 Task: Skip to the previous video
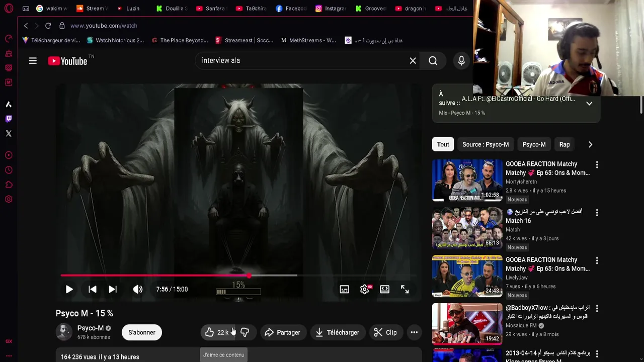pos(93,289)
